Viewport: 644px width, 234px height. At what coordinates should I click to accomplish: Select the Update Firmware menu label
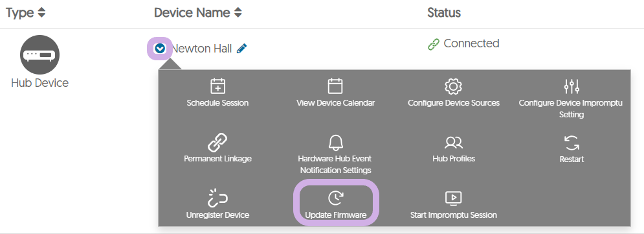335,215
